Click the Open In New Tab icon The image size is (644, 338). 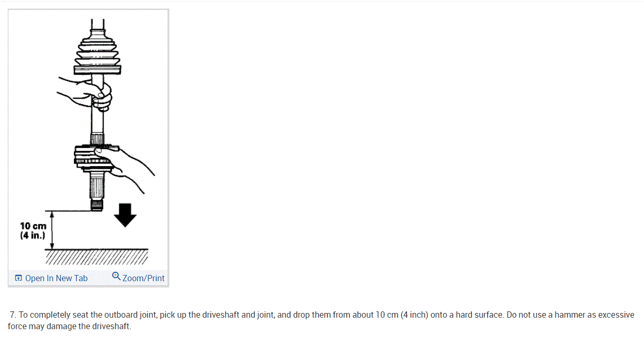click(x=19, y=278)
